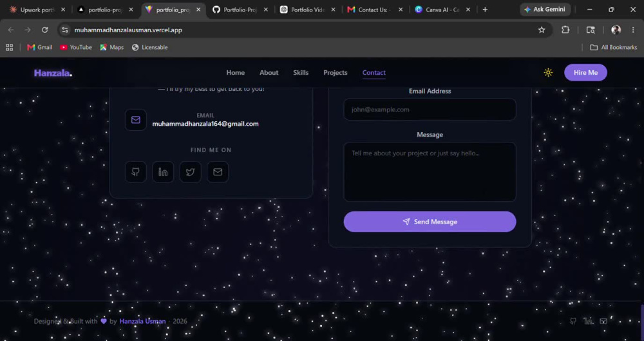Open the Maps bookmark
The image size is (644, 341).
[111, 47]
